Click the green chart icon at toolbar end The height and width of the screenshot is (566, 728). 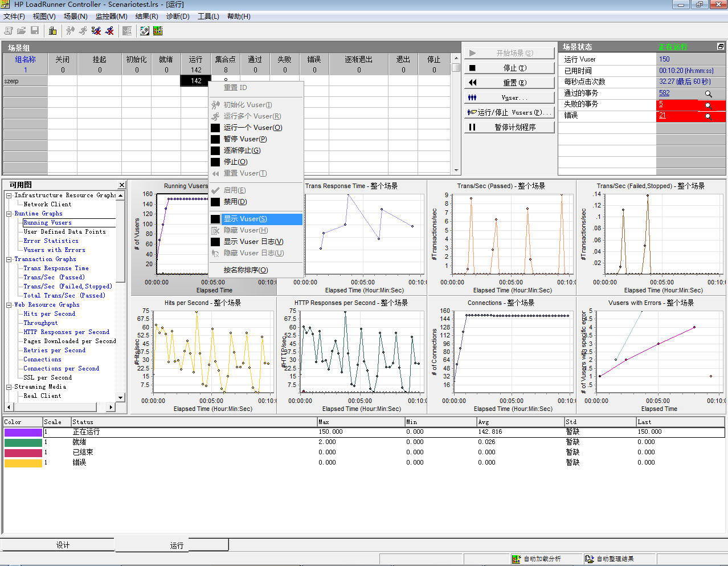(158, 30)
